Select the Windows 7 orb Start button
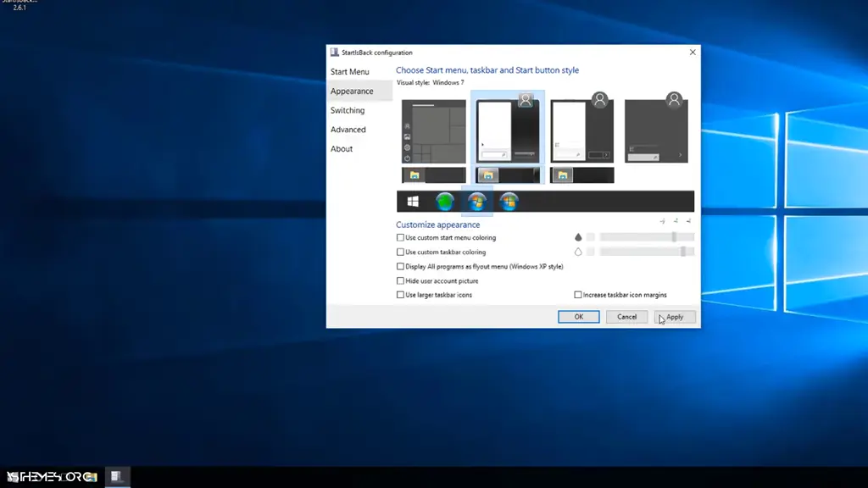Viewport: 868px width, 488px height. [476, 201]
